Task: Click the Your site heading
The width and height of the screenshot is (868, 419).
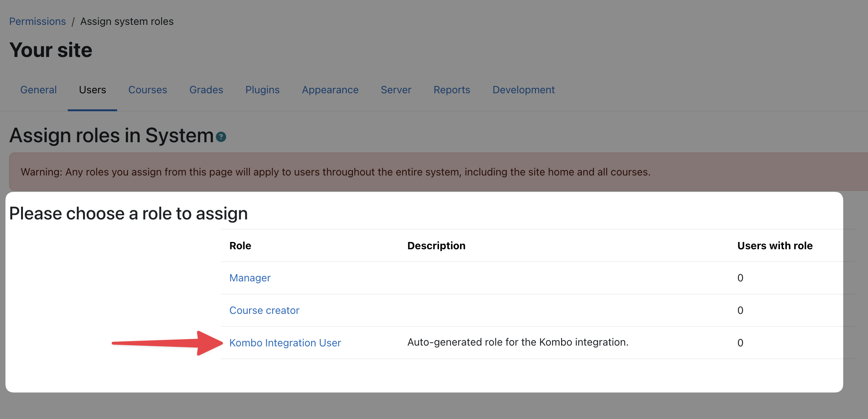Action: click(51, 50)
